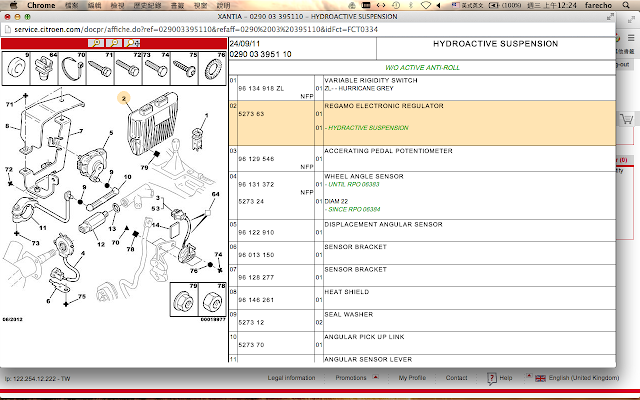Image resolution: width=640 pixels, height=400 pixels.
Task: Click part number 96 013 150 sensor bracket
Action: 256,255
